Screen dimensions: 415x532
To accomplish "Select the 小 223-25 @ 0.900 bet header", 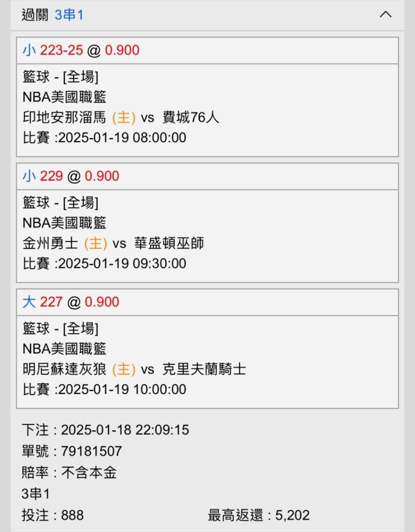I will (207, 51).
